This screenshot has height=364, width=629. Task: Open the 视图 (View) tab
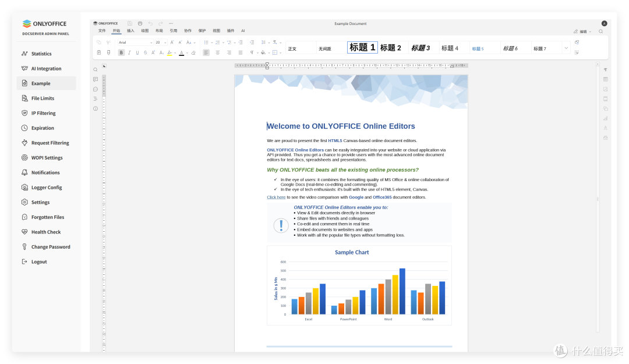[216, 30]
